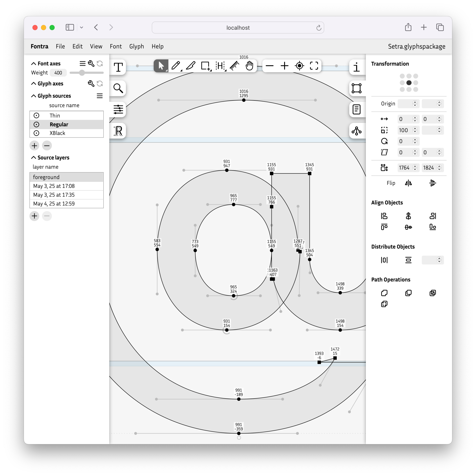Viewport: 476px width, 476px height.
Task: Flip selection horizontally
Action: point(408,183)
